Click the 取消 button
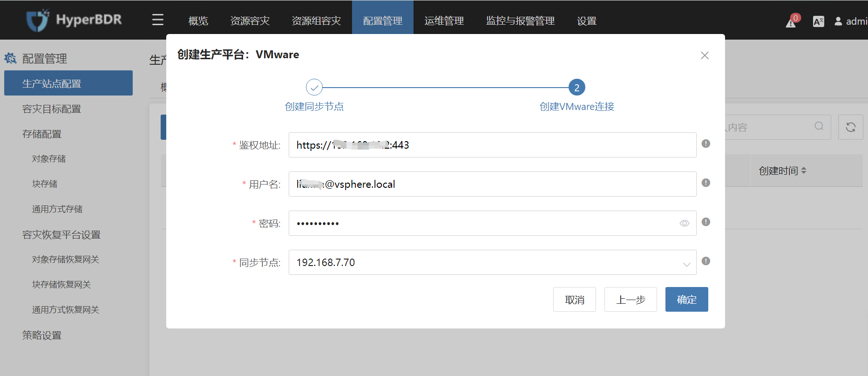868x376 pixels. tap(575, 300)
